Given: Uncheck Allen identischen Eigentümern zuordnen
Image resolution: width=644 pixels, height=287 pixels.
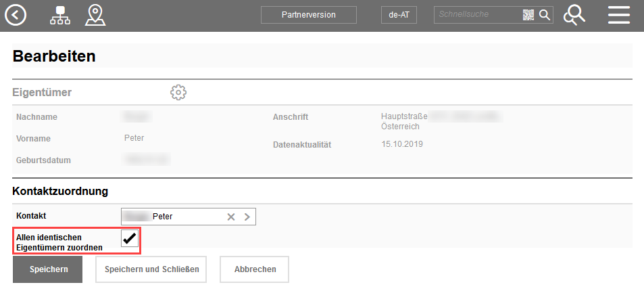Looking at the screenshot, I should pyautogui.click(x=129, y=238).
